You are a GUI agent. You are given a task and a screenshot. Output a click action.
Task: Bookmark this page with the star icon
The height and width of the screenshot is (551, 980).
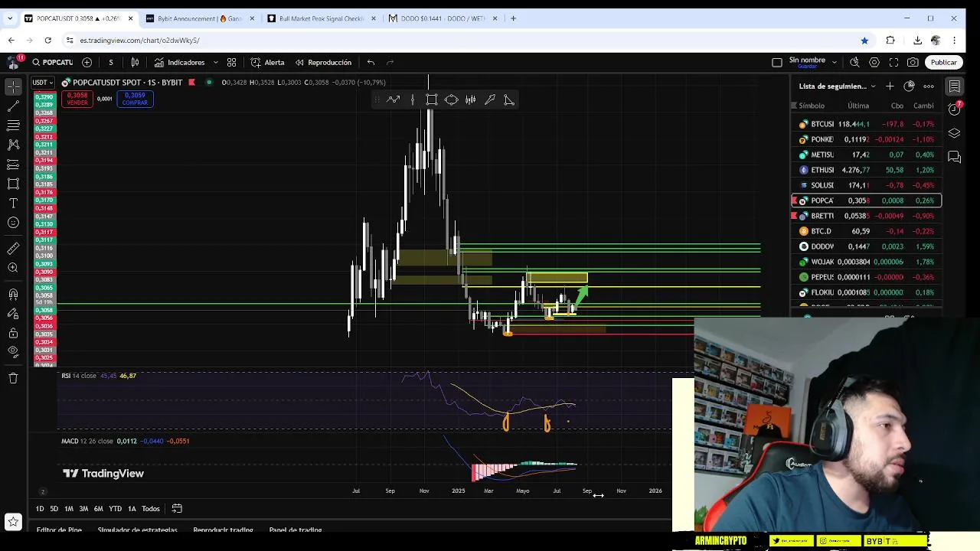(x=864, y=41)
